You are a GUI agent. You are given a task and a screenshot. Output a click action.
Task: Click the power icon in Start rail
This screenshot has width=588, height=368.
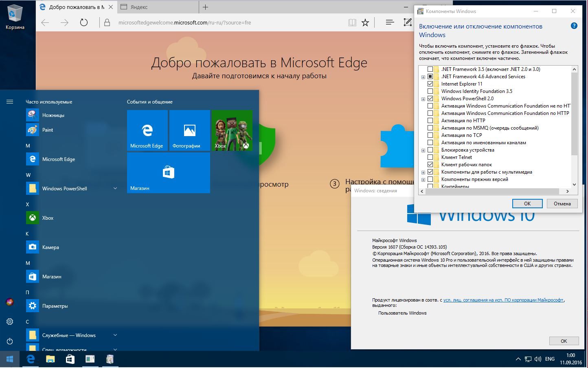click(10, 341)
